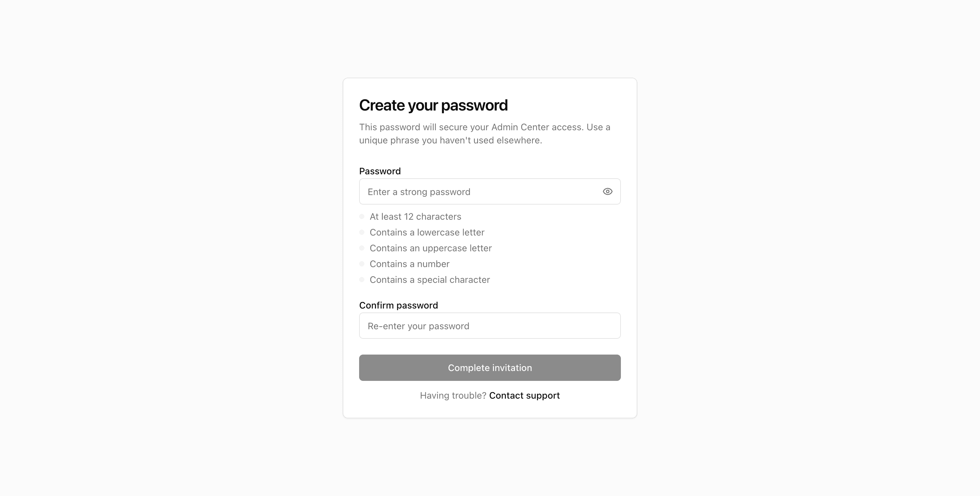The image size is (980, 496).
Task: Click the 'Contains an uppercase letter' indicator dot
Action: point(361,248)
